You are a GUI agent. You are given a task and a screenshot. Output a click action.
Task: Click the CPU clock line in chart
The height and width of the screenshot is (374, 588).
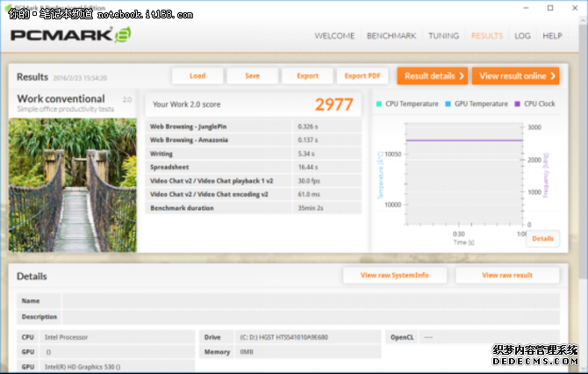point(464,140)
